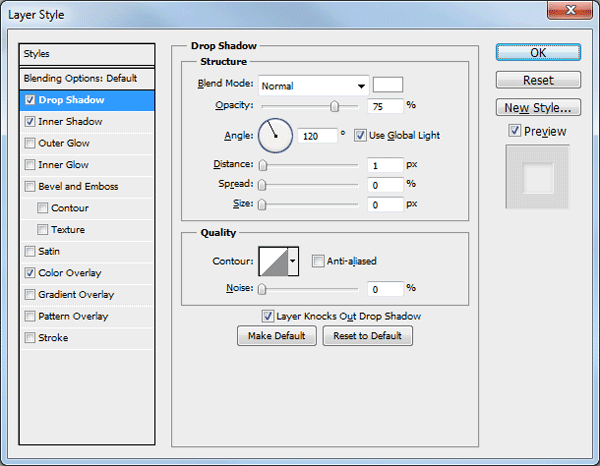Open the Bevel and Emboss settings label
Viewport: 600px width, 466px height.
(x=78, y=186)
